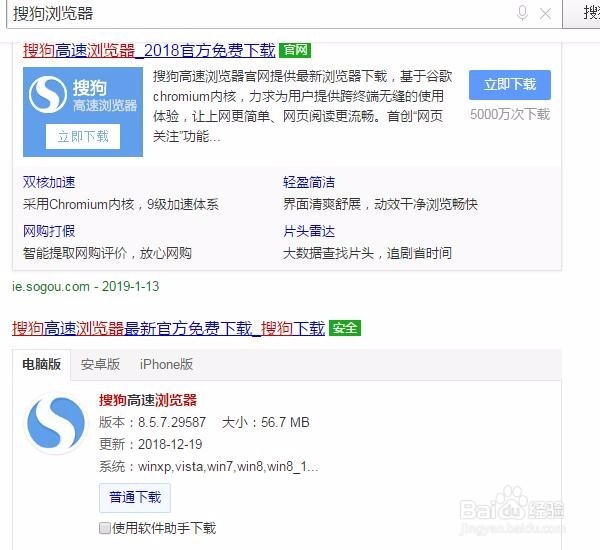Click the green 安全 badge
Viewport: 600px width, 550px height.
(x=345, y=328)
